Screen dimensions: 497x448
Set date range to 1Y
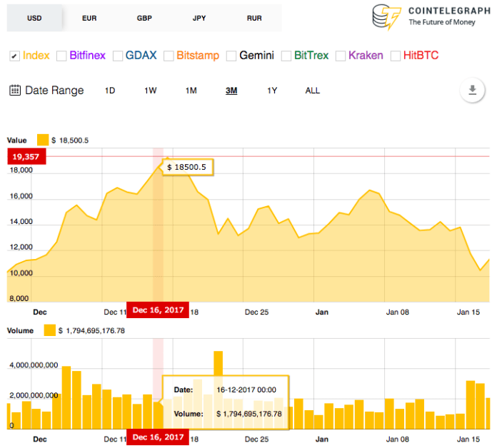coord(272,91)
